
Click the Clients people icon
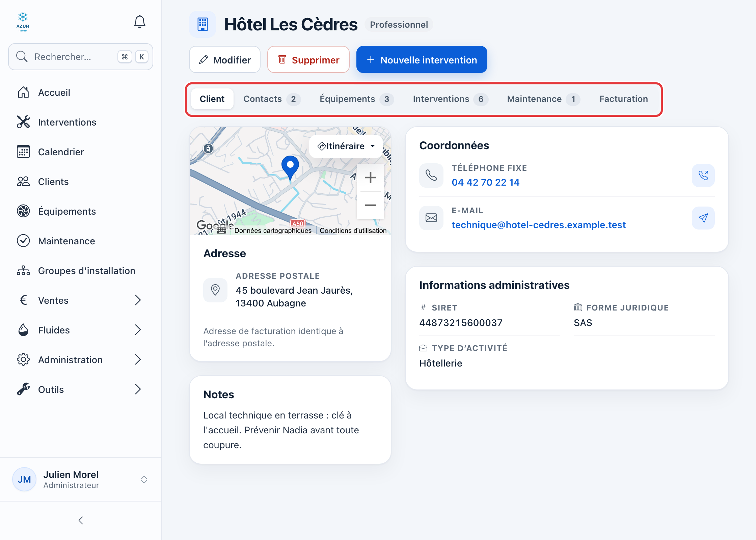pyautogui.click(x=23, y=181)
